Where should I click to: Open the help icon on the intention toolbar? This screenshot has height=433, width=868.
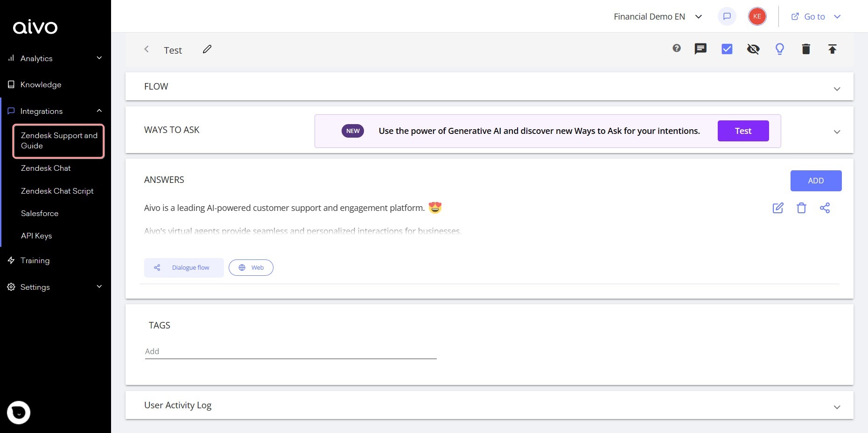pyautogui.click(x=677, y=48)
